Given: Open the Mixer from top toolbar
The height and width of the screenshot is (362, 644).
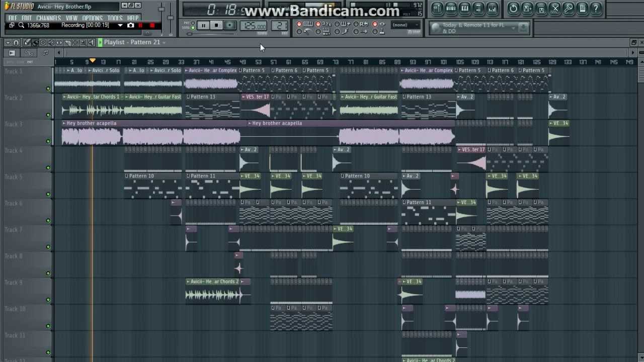Looking at the screenshot, I should pyautogui.click(x=492, y=8).
